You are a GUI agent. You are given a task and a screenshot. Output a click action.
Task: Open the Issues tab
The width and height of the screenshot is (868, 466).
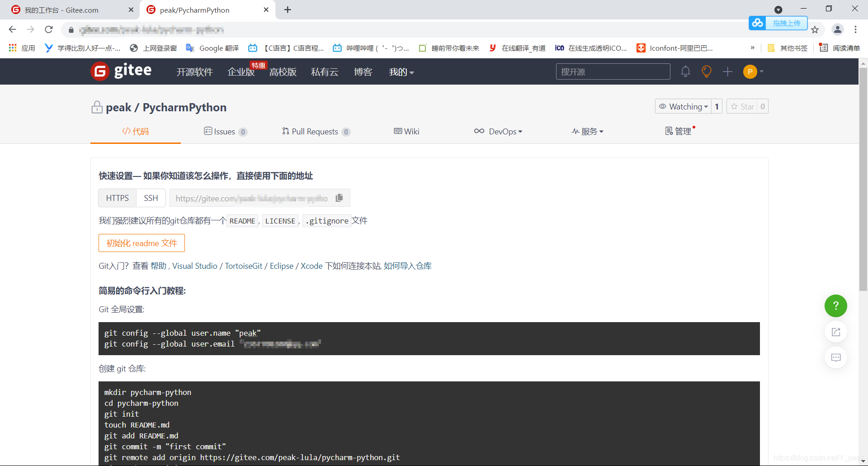tap(226, 132)
